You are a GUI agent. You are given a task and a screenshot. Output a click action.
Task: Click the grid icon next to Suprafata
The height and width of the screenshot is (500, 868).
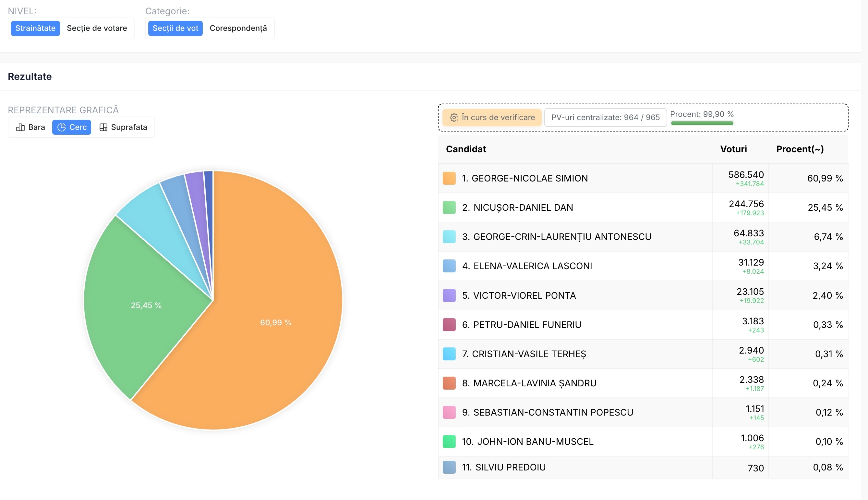click(x=103, y=127)
